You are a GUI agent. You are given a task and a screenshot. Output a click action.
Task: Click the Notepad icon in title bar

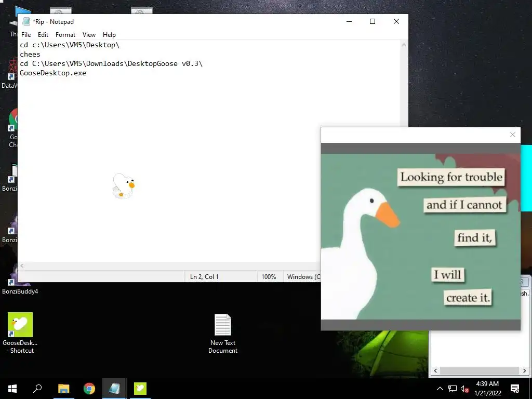[26, 21]
